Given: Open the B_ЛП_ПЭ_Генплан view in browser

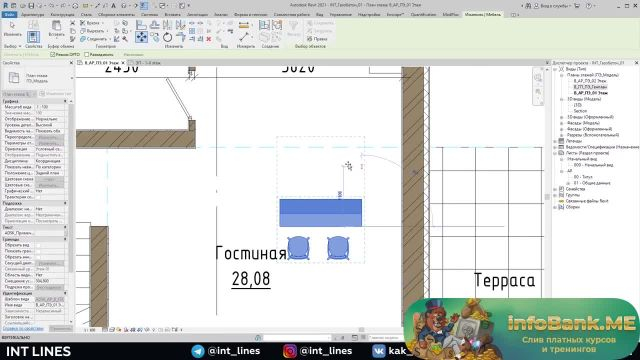Looking at the screenshot, I should click(590, 87).
